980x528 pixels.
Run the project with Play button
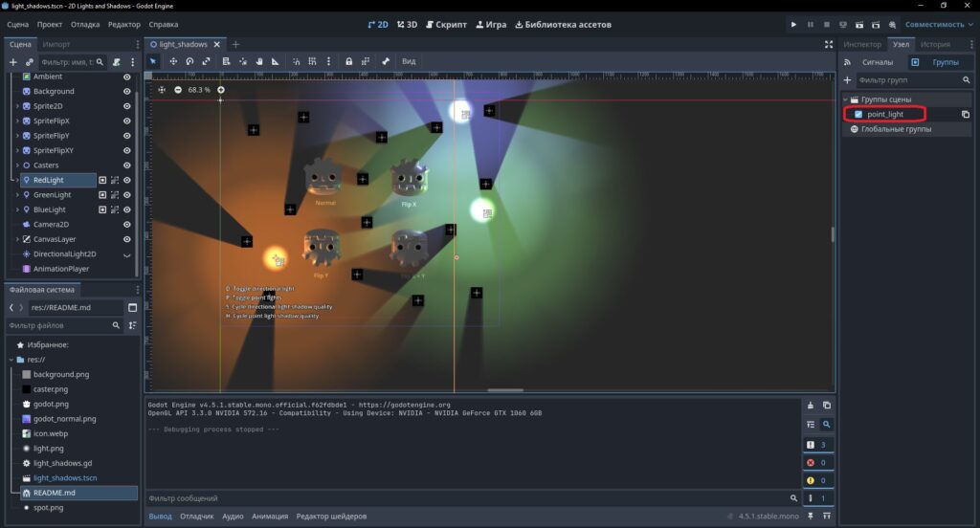(793, 24)
